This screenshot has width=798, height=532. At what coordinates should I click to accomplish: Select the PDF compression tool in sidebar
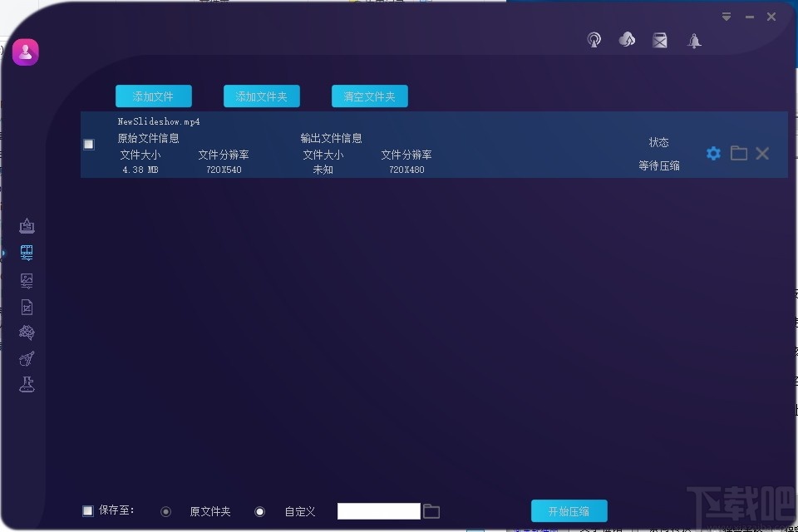coord(26,307)
